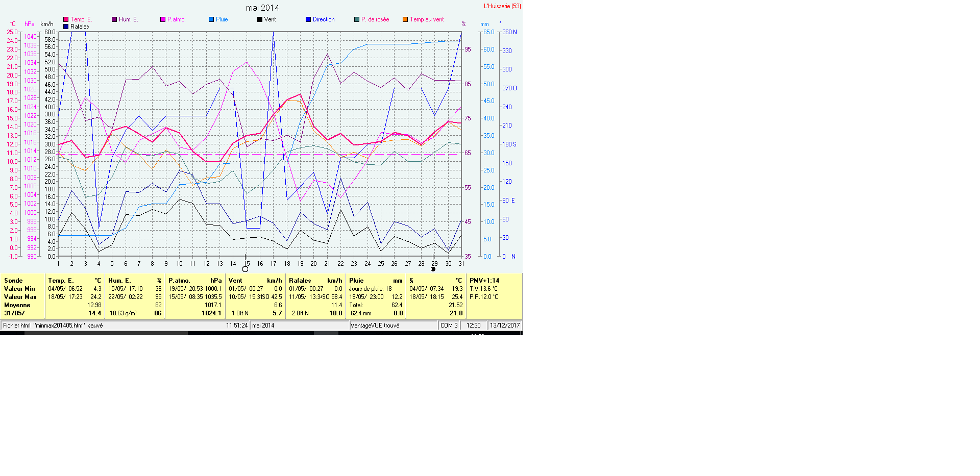
Task: Click the dark blue Rafales legend swatch
Action: (66, 27)
